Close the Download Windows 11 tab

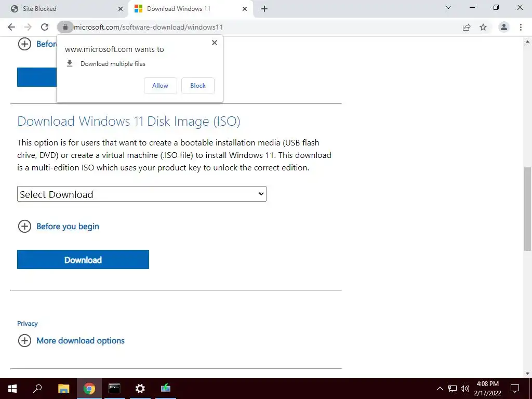click(245, 9)
